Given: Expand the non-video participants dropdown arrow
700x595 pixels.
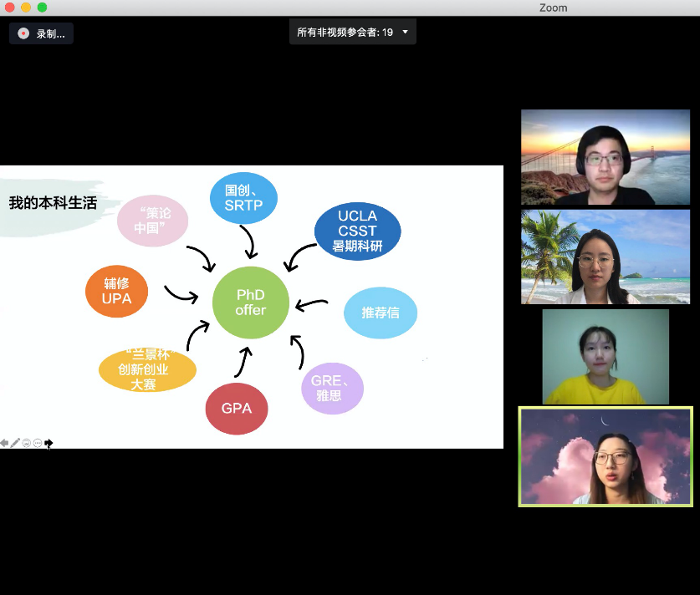Looking at the screenshot, I should tap(406, 33).
